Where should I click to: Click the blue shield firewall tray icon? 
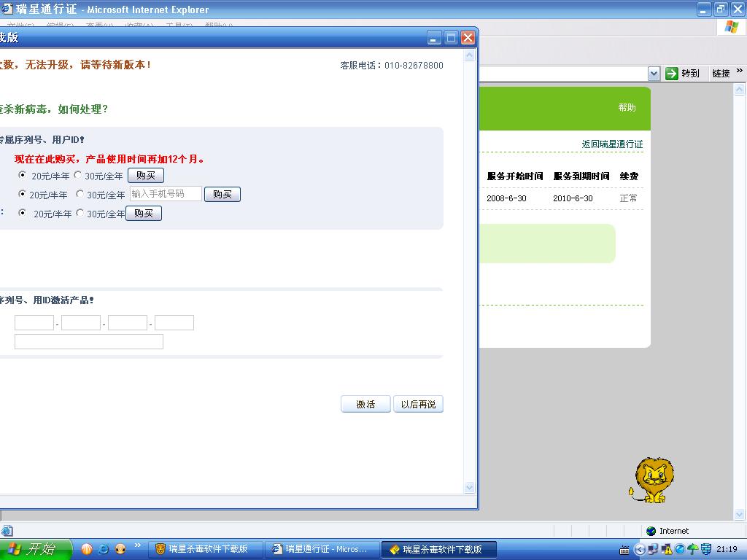tap(705, 550)
